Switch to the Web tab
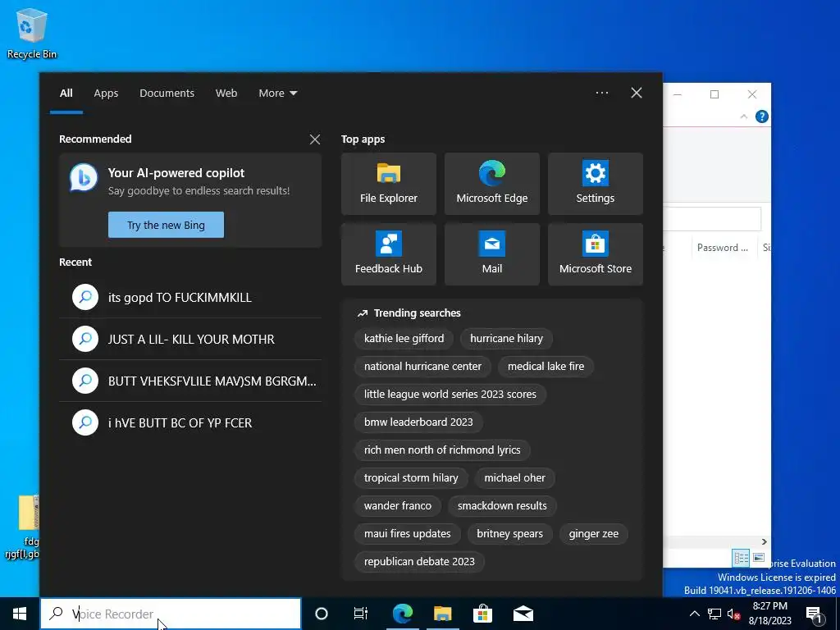 tap(226, 93)
